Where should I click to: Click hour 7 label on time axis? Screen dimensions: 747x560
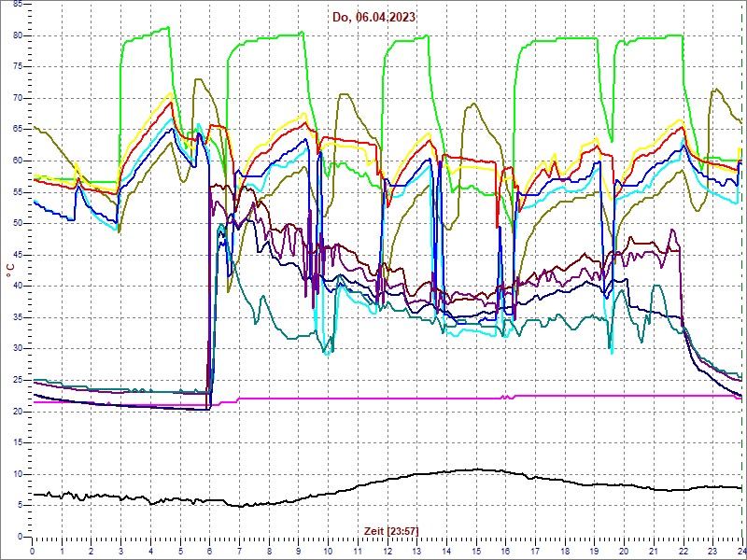tap(239, 552)
